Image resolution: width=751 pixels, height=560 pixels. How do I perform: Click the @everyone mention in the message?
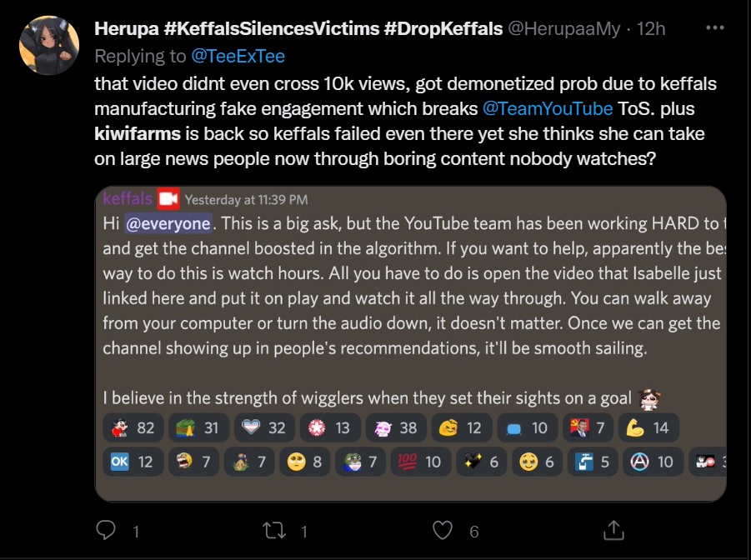[168, 223]
